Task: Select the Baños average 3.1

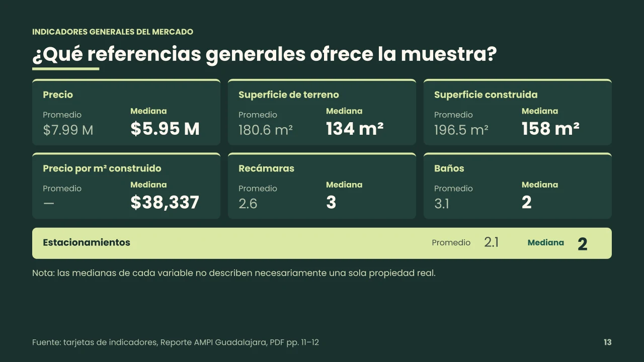Action: (442, 204)
